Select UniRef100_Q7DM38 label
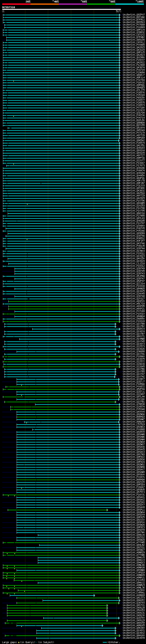The image size is (146, 644). [x=134, y=404]
